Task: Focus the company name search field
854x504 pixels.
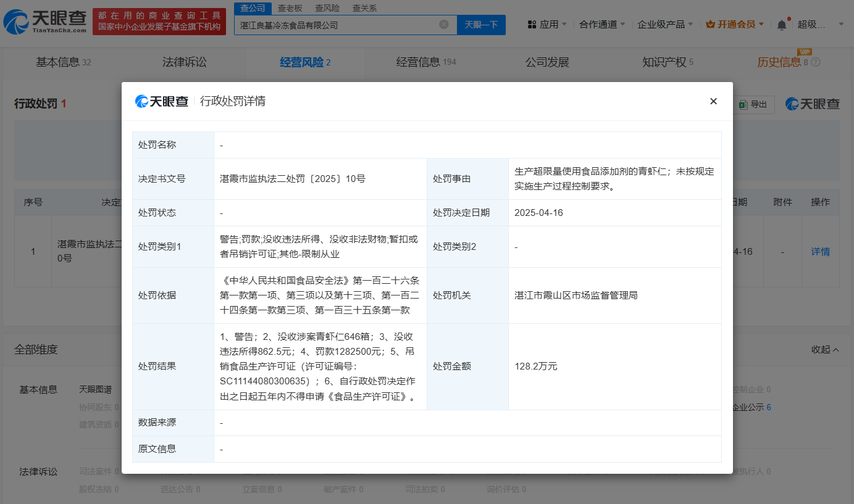Action: (x=337, y=25)
